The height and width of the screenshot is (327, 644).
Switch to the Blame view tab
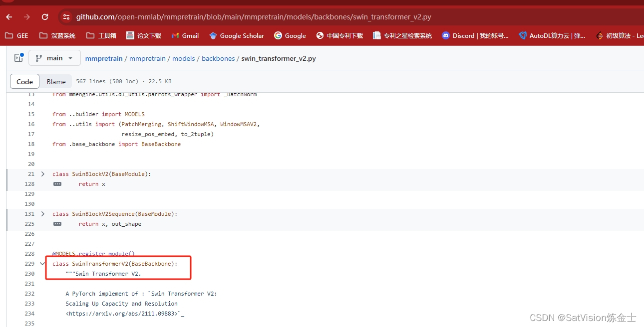pyautogui.click(x=56, y=82)
